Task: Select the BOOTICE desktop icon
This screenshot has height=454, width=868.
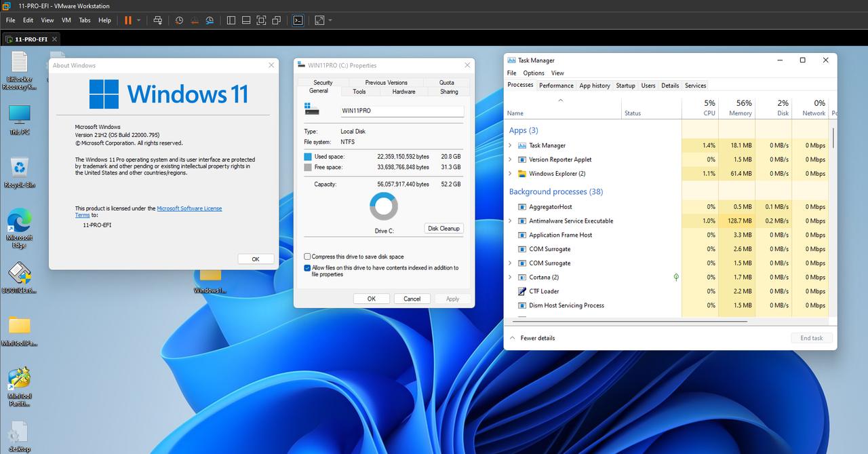Action: (20, 278)
